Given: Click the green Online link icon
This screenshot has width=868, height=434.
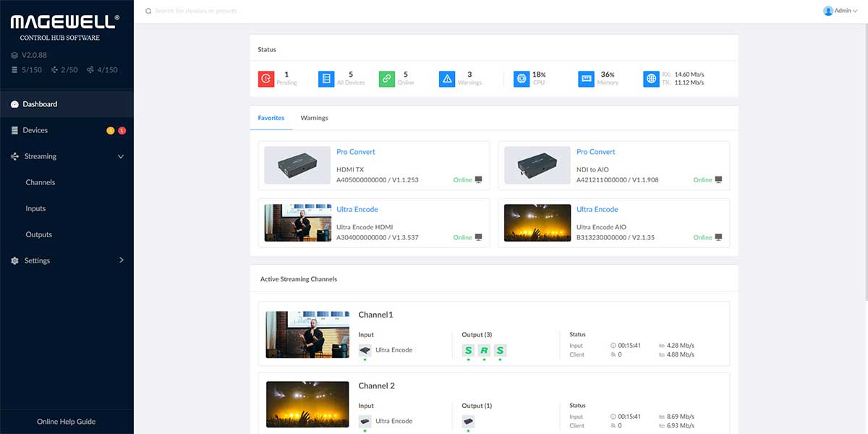Looking at the screenshot, I should pyautogui.click(x=387, y=78).
